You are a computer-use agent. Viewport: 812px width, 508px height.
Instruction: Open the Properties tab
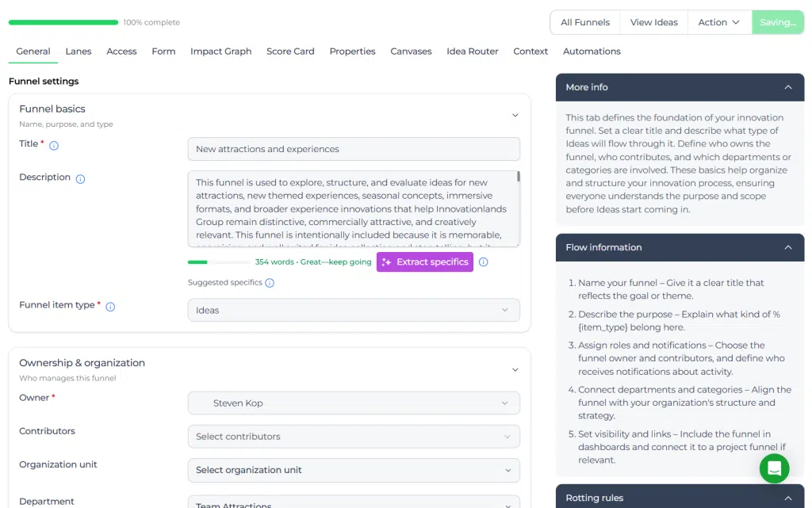(353, 52)
